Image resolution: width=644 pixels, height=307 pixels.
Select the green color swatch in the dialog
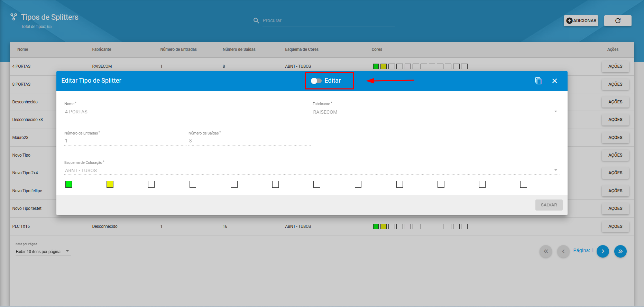[x=68, y=184]
